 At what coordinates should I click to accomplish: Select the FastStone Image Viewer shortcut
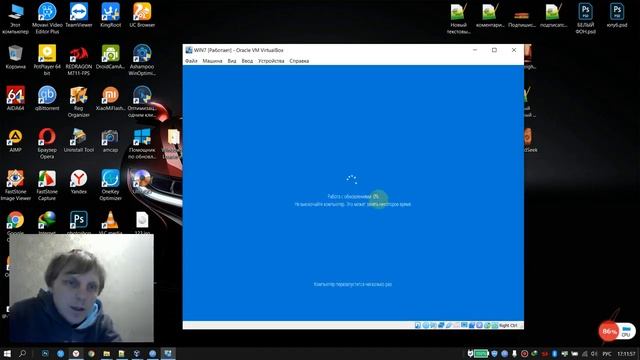pyautogui.click(x=16, y=185)
